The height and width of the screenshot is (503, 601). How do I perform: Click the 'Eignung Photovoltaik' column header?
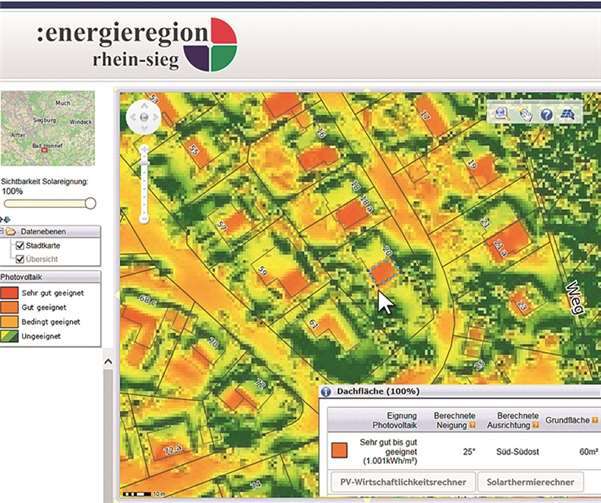[394, 420]
